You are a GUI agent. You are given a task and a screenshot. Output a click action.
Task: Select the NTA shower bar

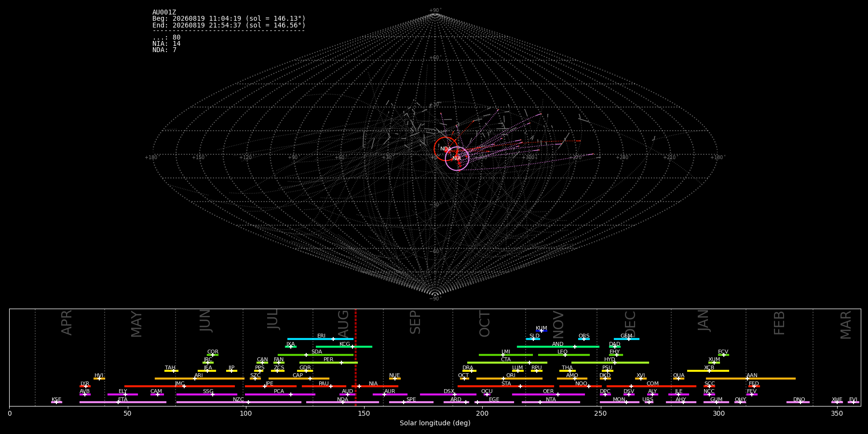click(551, 402)
